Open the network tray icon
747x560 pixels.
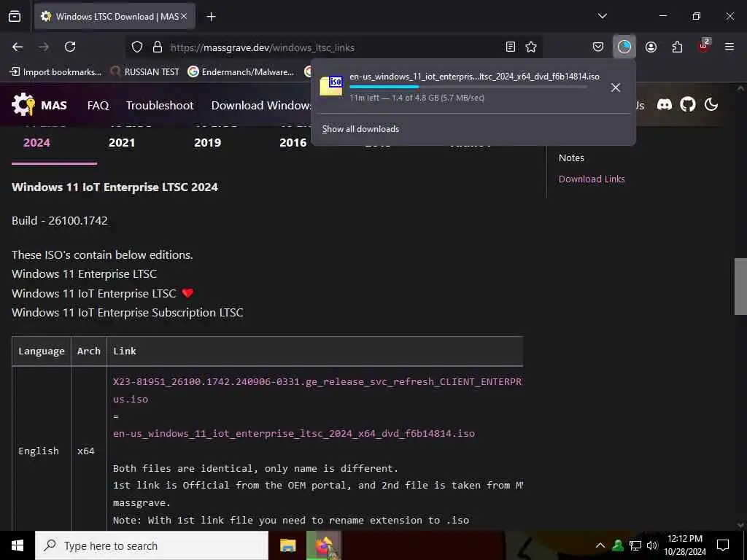pyautogui.click(x=635, y=545)
